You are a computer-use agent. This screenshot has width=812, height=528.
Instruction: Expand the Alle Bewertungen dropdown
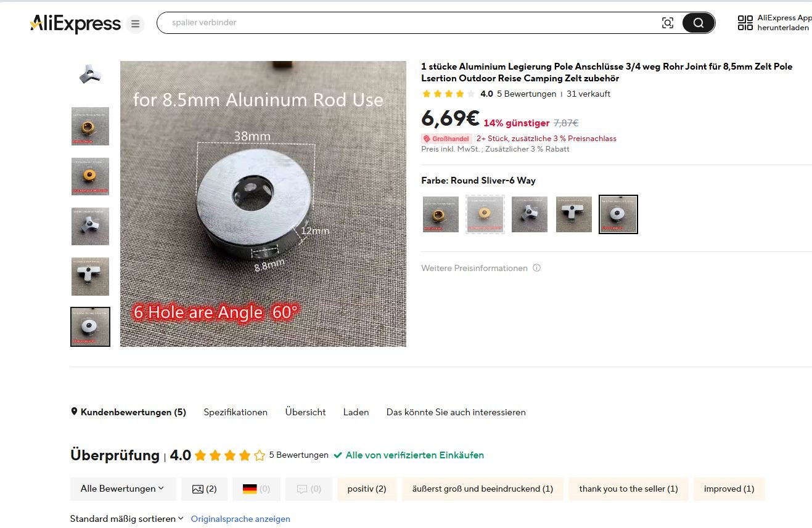point(123,489)
